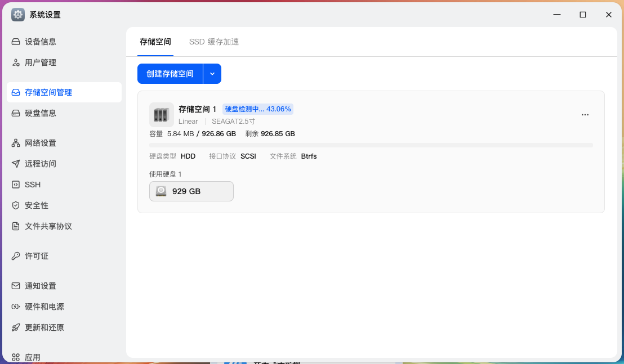
Task: Select the 用户管理 sidebar icon
Action: pos(15,62)
